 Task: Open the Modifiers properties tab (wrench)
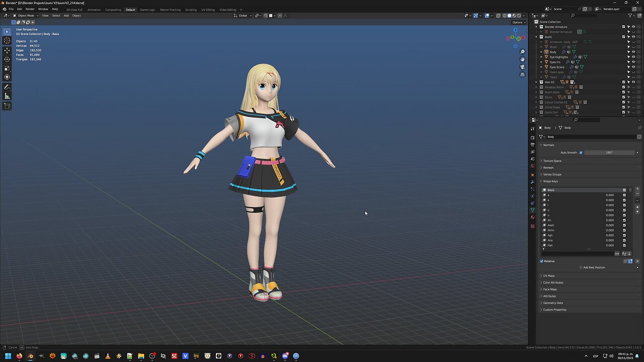point(533,182)
